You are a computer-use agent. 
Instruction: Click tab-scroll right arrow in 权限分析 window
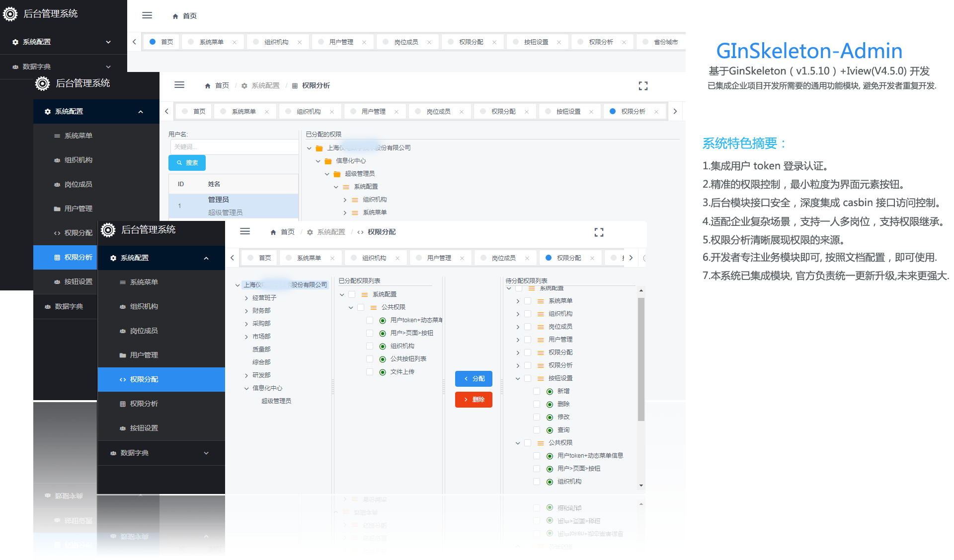click(675, 111)
